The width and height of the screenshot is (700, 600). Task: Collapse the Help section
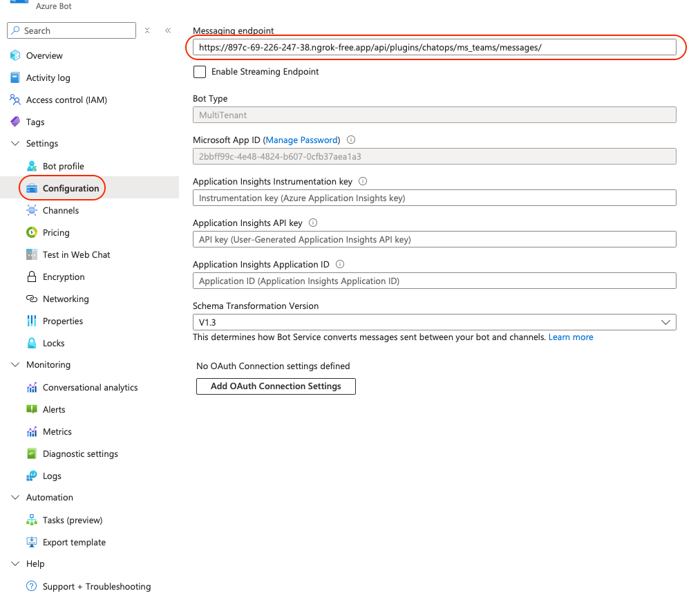click(15, 564)
